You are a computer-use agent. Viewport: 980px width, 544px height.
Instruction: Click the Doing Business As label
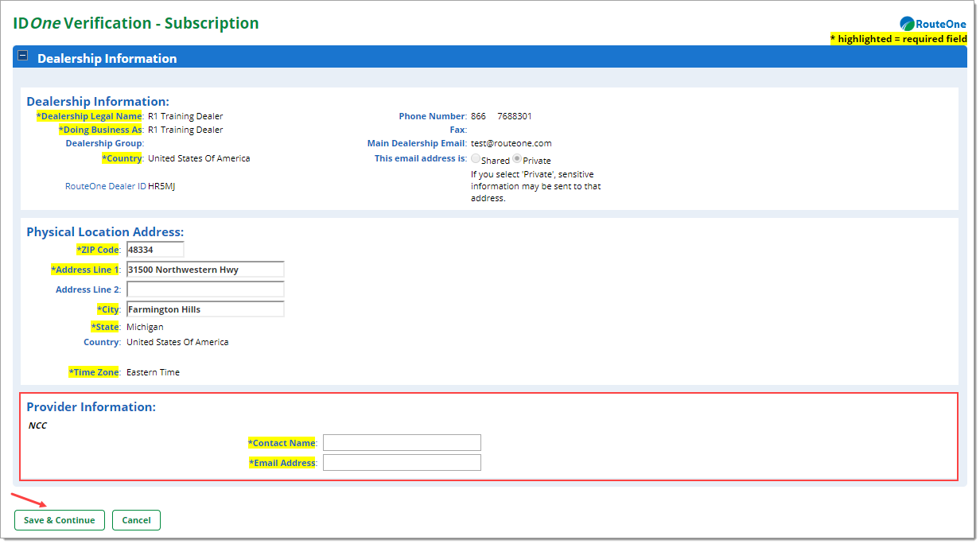(x=100, y=130)
